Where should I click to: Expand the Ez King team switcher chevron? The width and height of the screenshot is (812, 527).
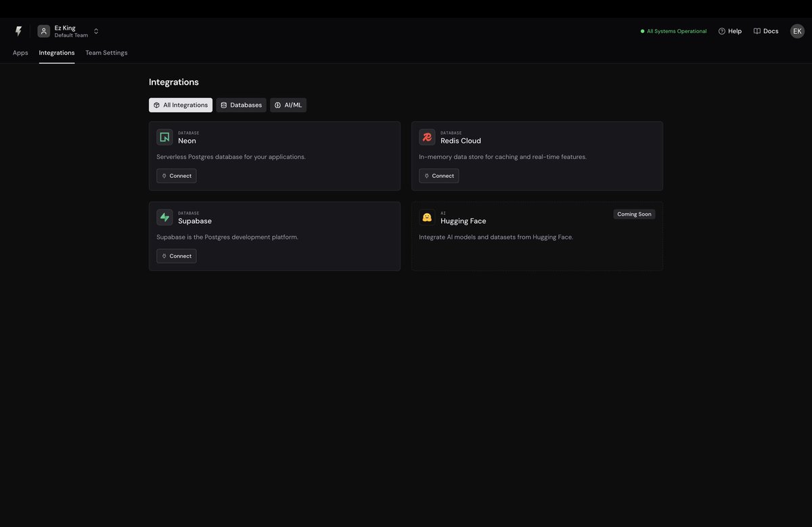[x=96, y=31]
